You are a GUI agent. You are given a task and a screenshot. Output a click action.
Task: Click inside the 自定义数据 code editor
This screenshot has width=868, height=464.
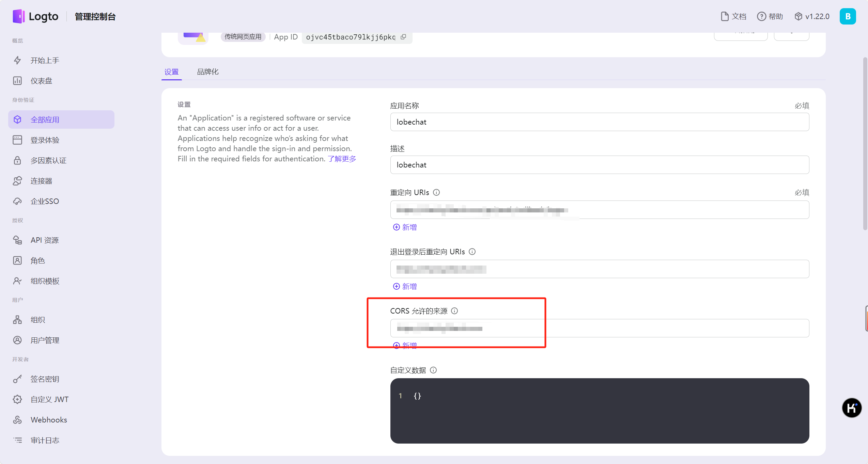coord(600,411)
